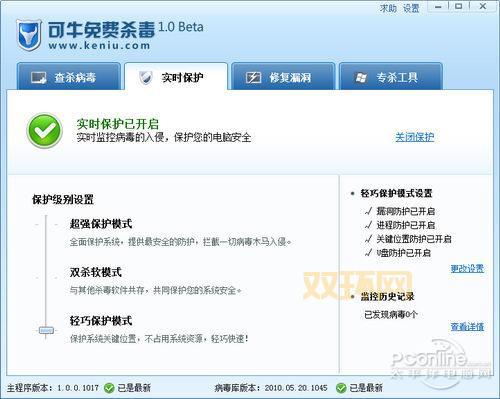Maximize the Keniu antivirus window
The width and height of the screenshot is (500, 399).
click(459, 7)
